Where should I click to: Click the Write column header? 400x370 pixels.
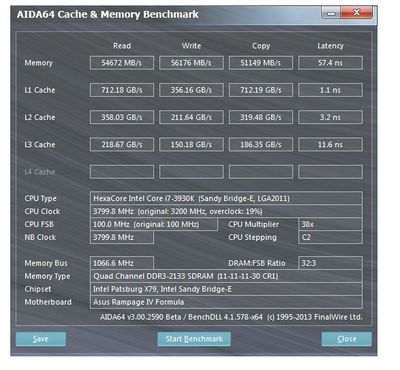(191, 46)
